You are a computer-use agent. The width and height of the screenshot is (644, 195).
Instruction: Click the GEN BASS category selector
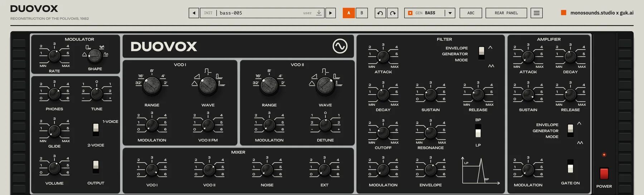(x=429, y=13)
